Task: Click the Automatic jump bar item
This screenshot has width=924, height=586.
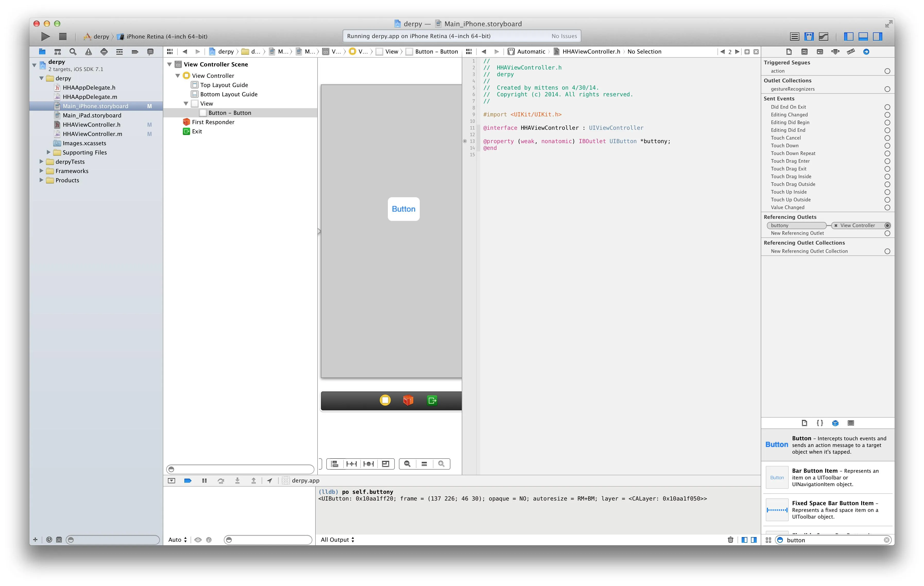Action: pos(531,52)
